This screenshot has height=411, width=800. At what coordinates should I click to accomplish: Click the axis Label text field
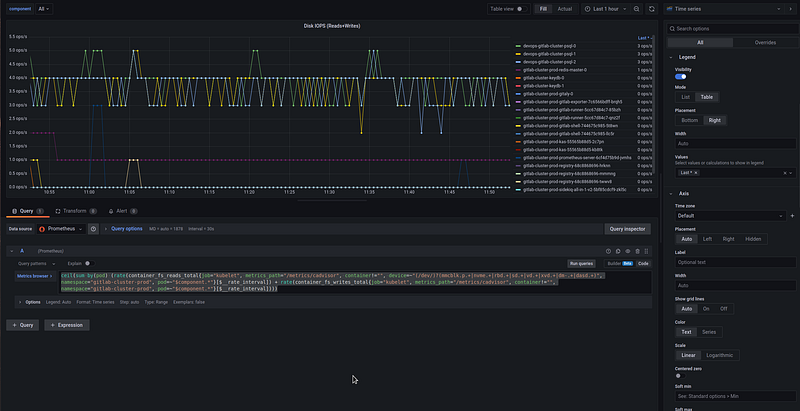735,262
